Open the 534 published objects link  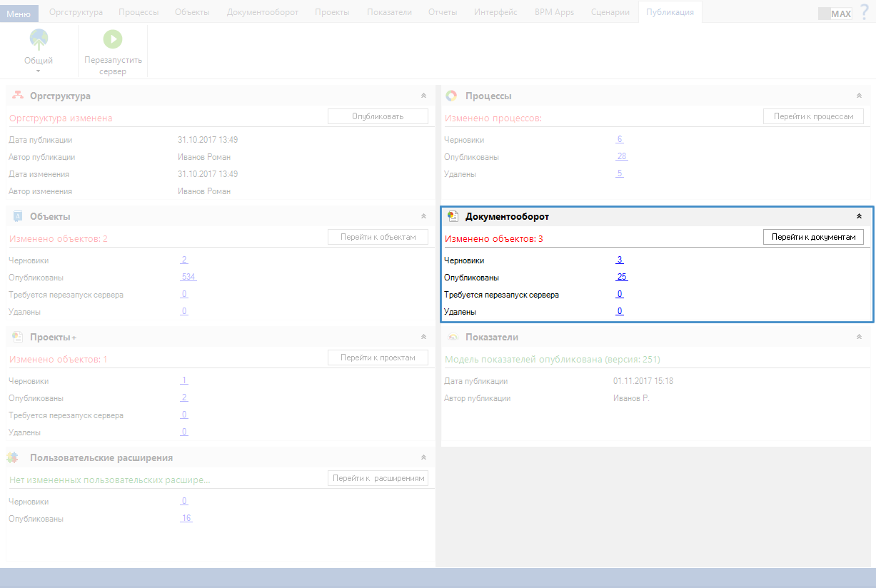(188, 277)
